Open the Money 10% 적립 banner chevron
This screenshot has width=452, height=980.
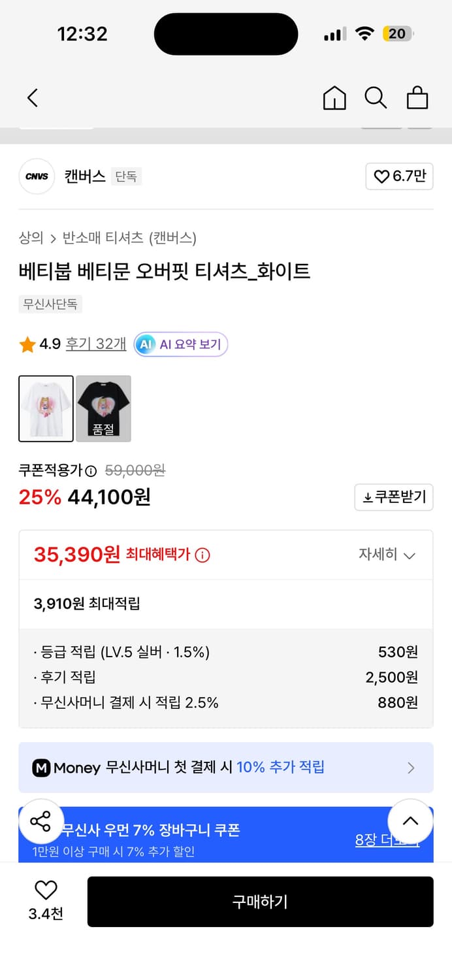click(411, 768)
